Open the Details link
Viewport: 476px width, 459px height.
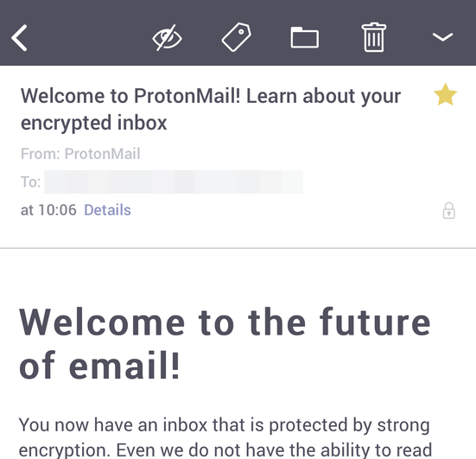[x=107, y=210]
